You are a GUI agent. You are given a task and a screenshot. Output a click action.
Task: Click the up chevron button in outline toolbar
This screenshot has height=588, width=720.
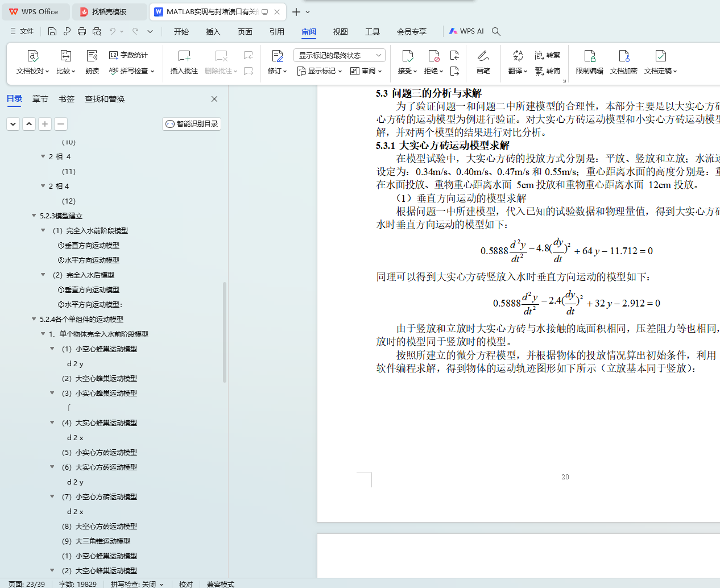pyautogui.click(x=29, y=123)
